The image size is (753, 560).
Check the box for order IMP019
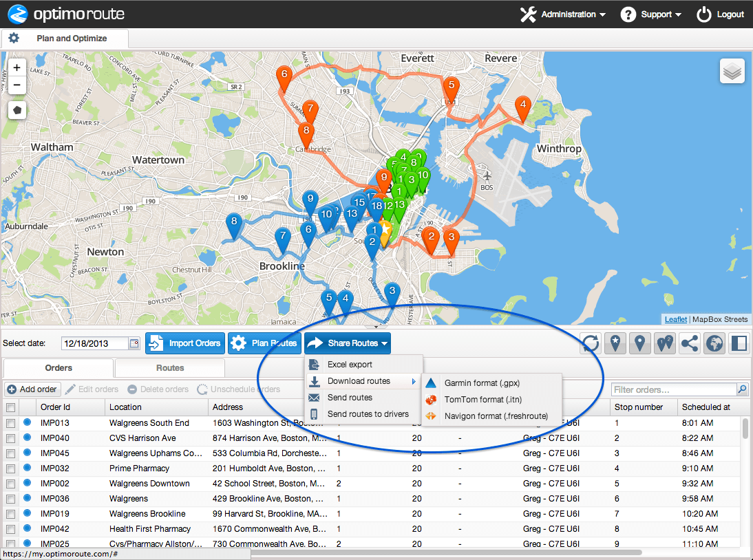point(10,514)
